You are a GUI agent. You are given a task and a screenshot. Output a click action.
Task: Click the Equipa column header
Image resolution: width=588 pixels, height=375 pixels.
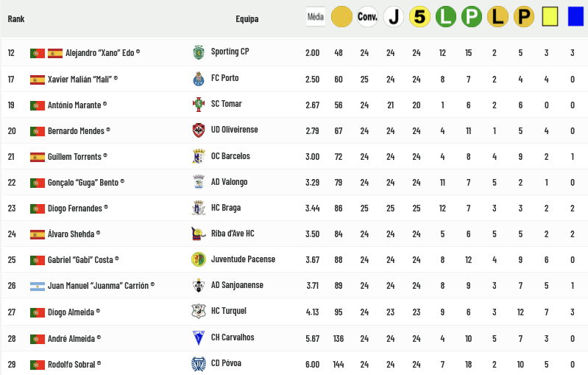tap(247, 18)
